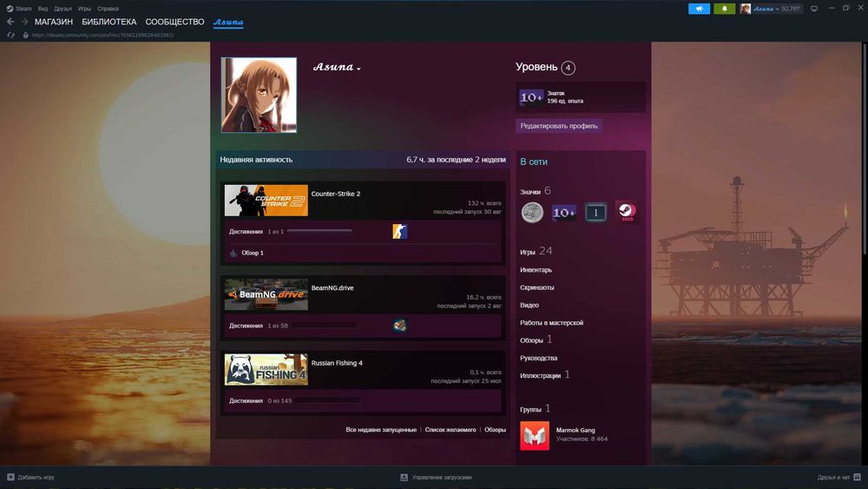Viewport: 868px width, 489px height.
Task: Click the Big Picture monitor icon
Action: point(814,9)
